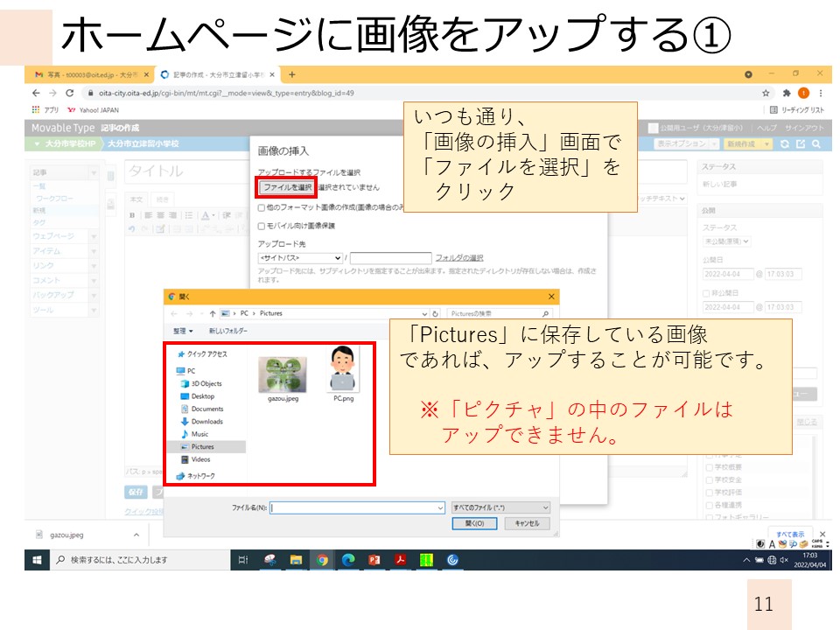Open Movable Type search via magnifier icon
The height and width of the screenshot is (630, 840).
tap(815, 143)
